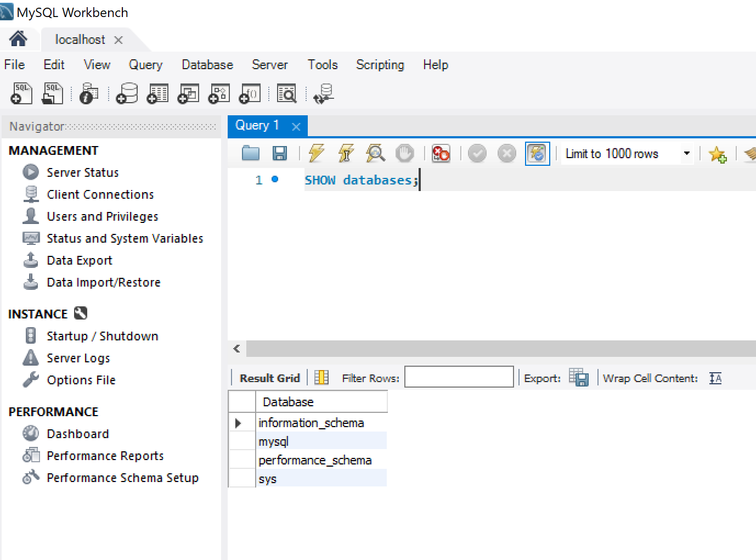
Task: Create a new schema toolbar icon
Action: (x=127, y=94)
